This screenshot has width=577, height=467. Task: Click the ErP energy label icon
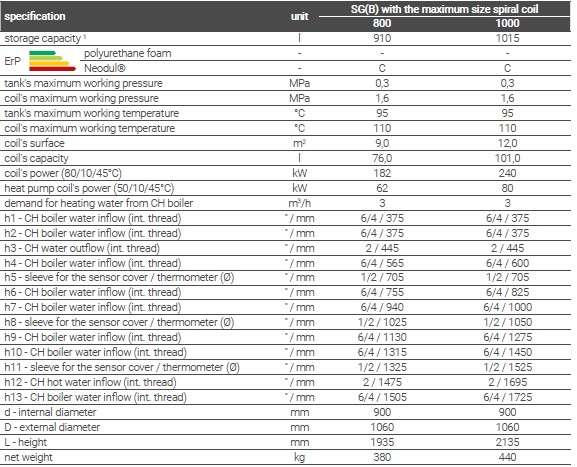52,61
